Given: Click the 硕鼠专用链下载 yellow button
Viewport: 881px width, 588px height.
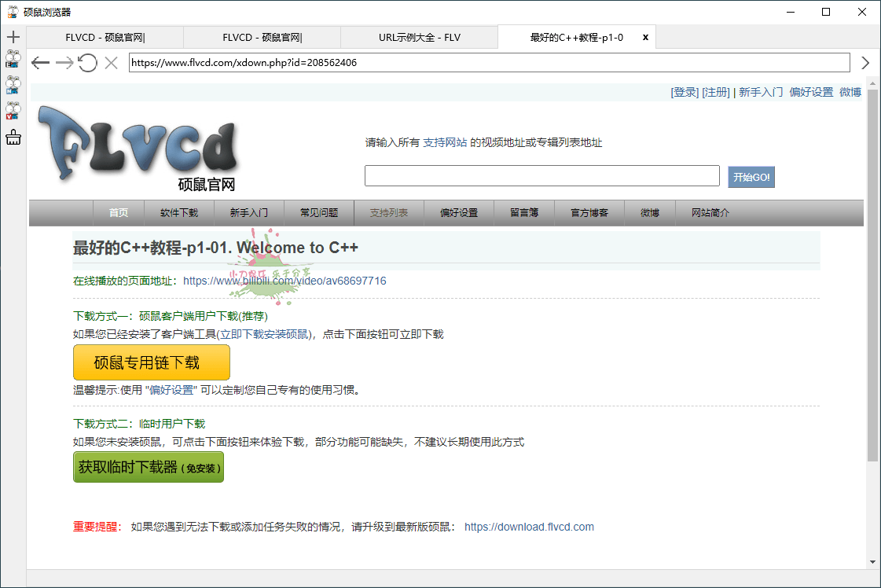Looking at the screenshot, I should [x=151, y=362].
